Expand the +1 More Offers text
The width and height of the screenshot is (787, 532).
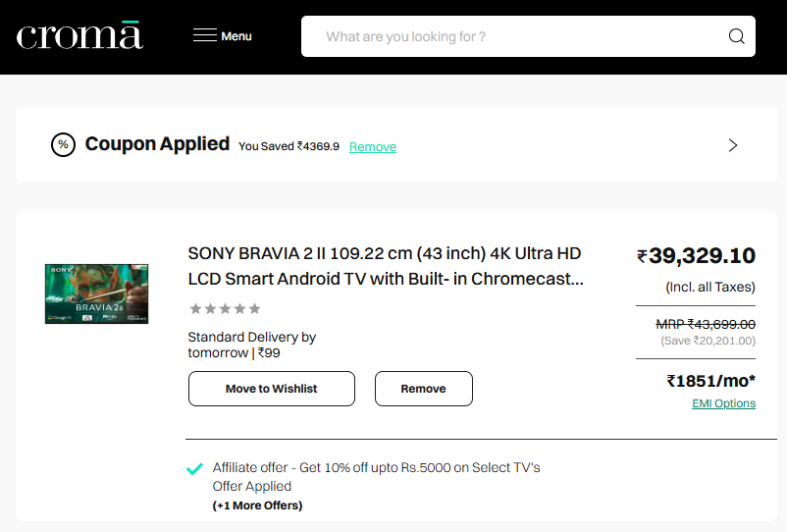point(257,505)
